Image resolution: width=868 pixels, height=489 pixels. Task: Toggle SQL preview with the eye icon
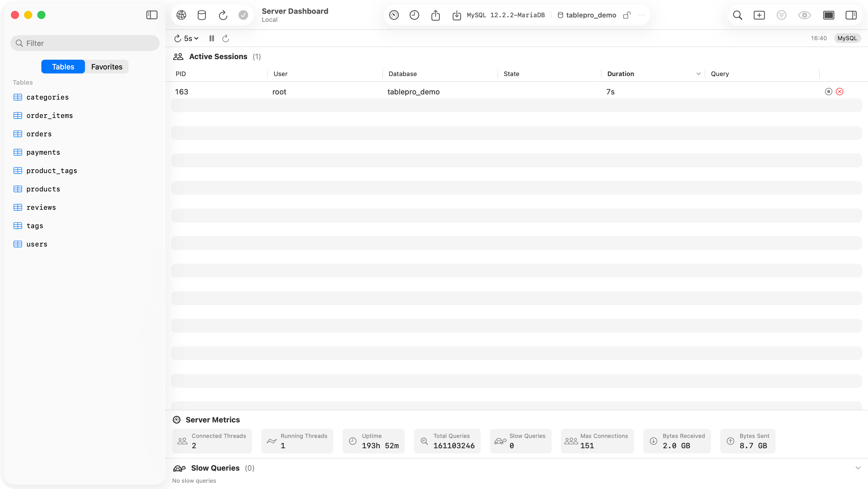click(x=804, y=15)
